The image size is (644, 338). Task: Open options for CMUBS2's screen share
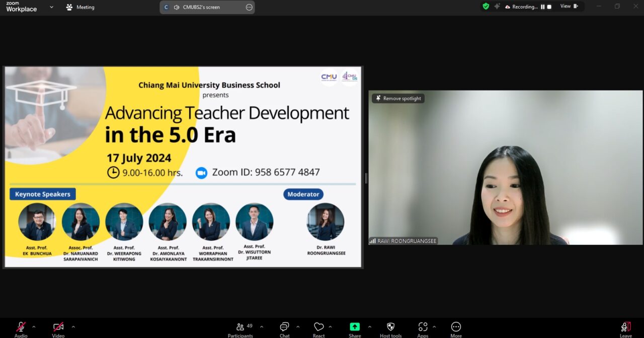coord(249,7)
